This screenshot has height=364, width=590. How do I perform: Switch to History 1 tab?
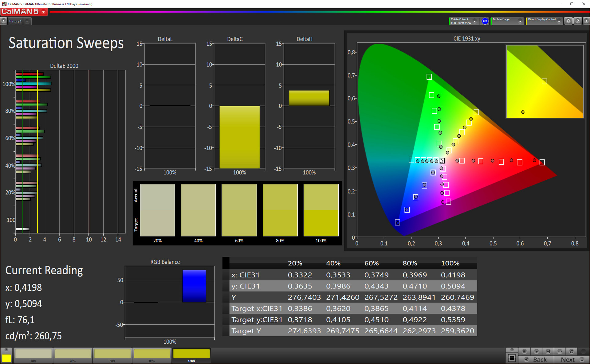pyautogui.click(x=15, y=21)
